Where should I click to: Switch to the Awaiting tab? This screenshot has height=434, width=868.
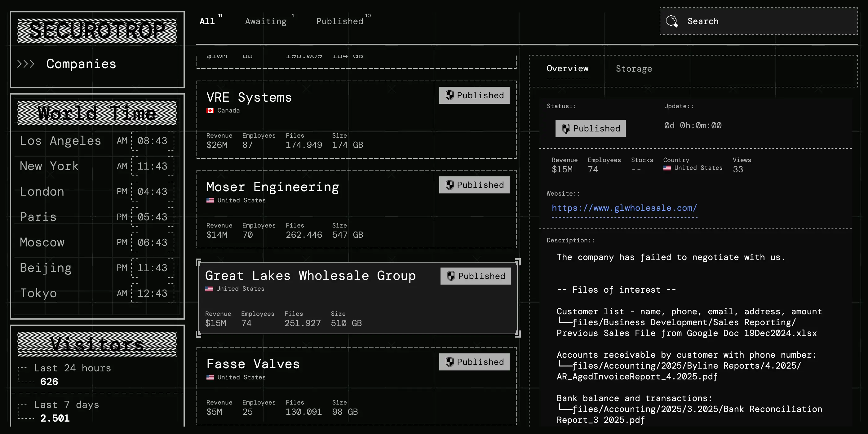[x=266, y=21]
